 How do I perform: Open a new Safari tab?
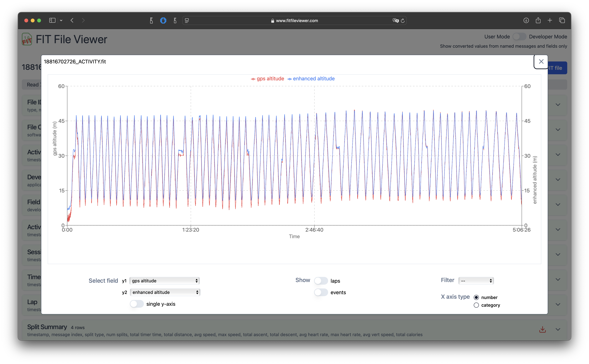click(550, 20)
